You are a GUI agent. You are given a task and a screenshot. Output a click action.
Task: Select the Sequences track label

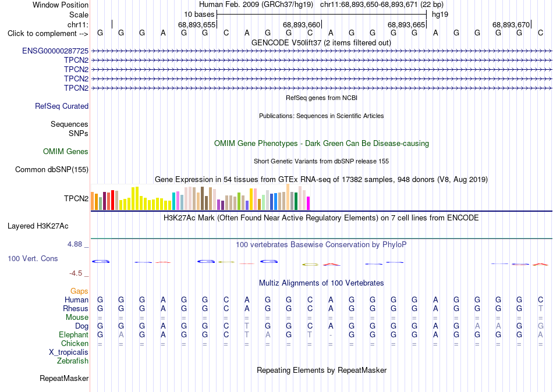click(69, 124)
